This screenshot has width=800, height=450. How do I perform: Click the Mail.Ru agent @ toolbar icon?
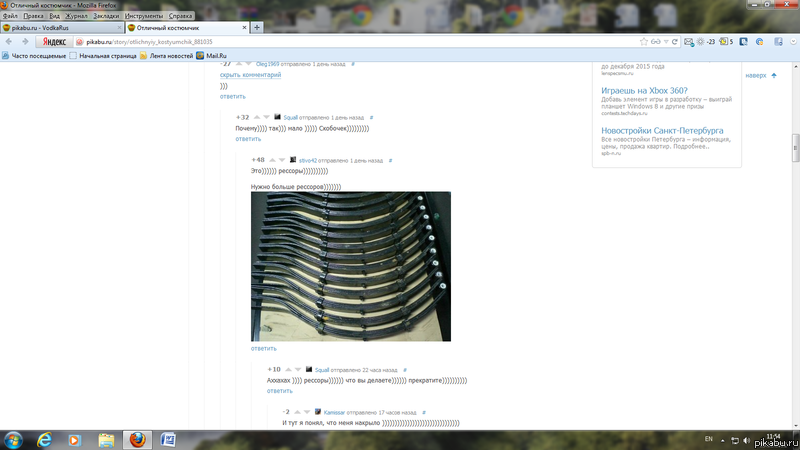[760, 42]
